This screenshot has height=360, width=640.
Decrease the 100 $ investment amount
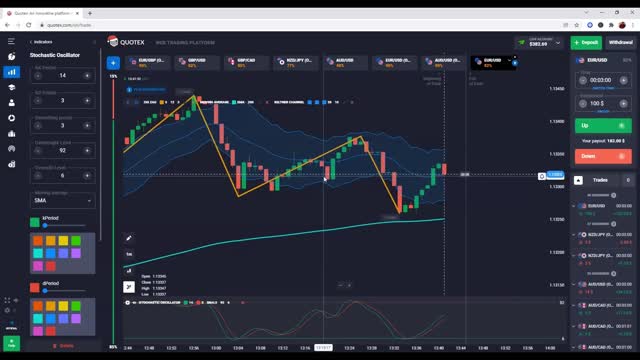[583, 104]
